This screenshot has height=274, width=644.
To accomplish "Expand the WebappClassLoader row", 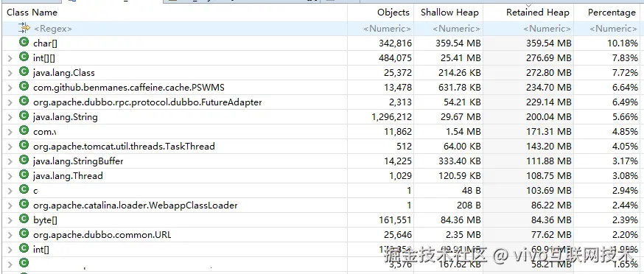I will pyautogui.click(x=10, y=205).
